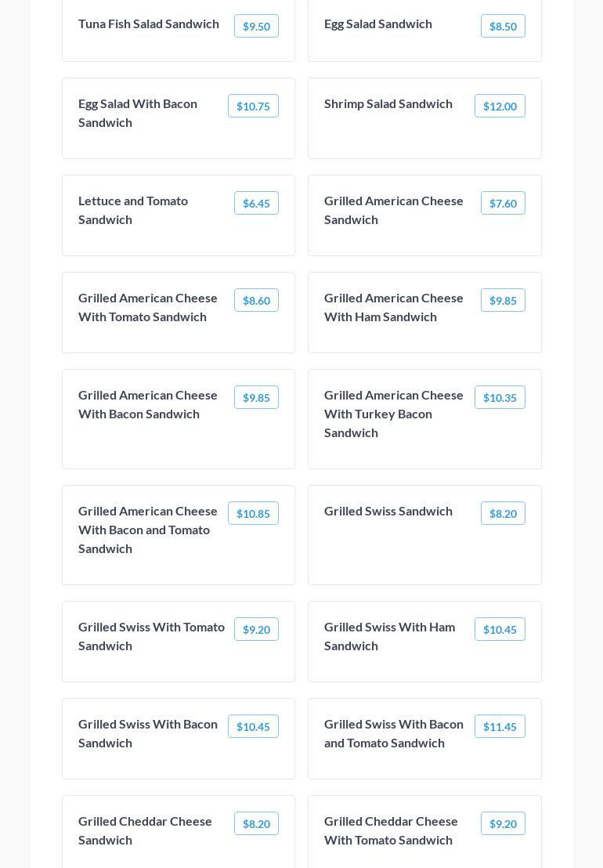This screenshot has height=868, width=603.
Task: Open Egg Salad With Bacon Sandwich item
Action: 138,113
